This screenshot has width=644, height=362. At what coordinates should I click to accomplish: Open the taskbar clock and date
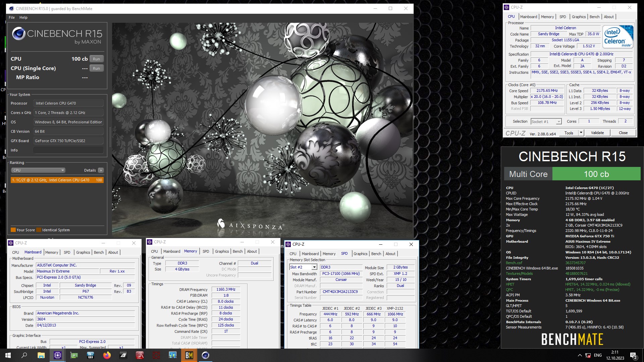click(615, 355)
